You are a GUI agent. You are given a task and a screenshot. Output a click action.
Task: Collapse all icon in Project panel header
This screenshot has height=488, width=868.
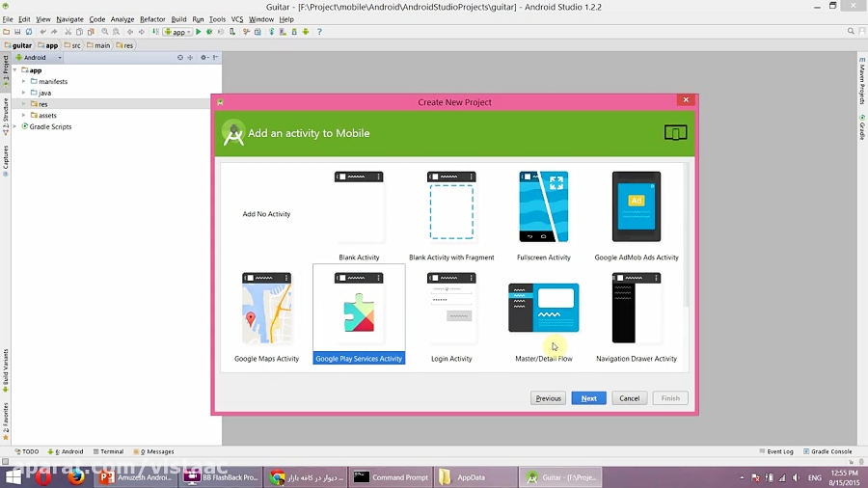point(190,57)
